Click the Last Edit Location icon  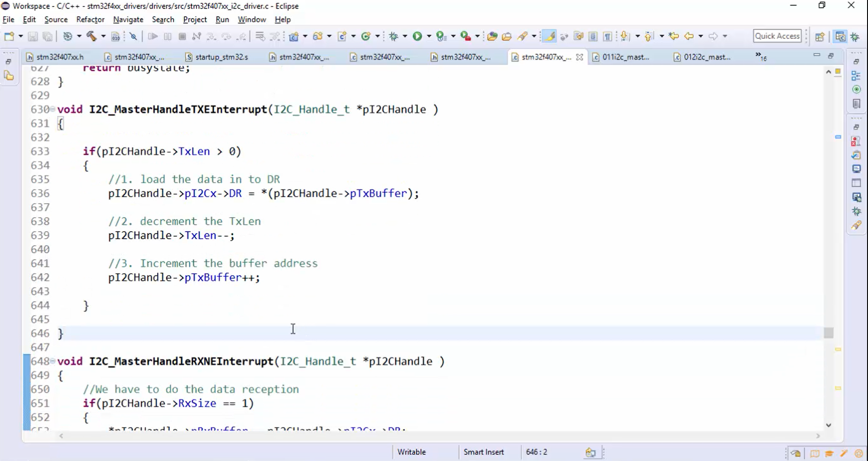pos(674,36)
